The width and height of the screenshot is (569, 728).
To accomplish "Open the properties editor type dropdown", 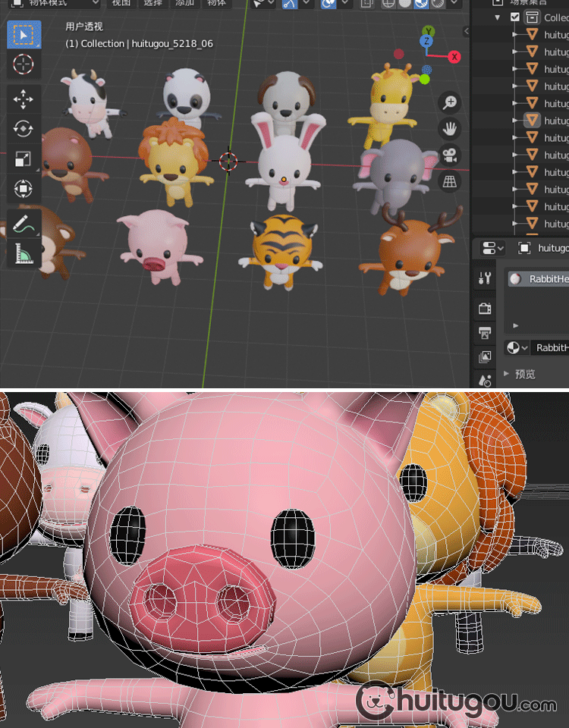I will point(492,248).
